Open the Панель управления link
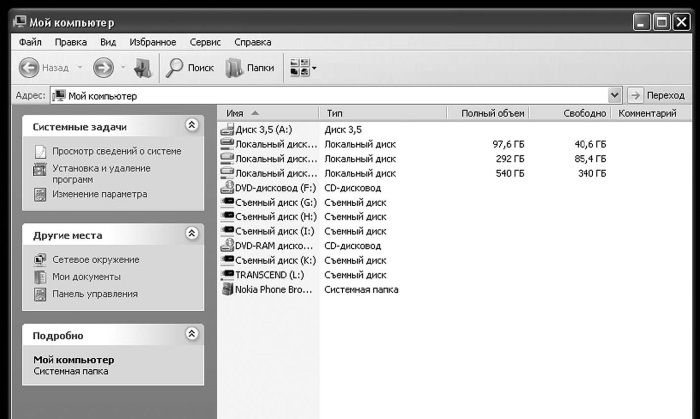 95,294
